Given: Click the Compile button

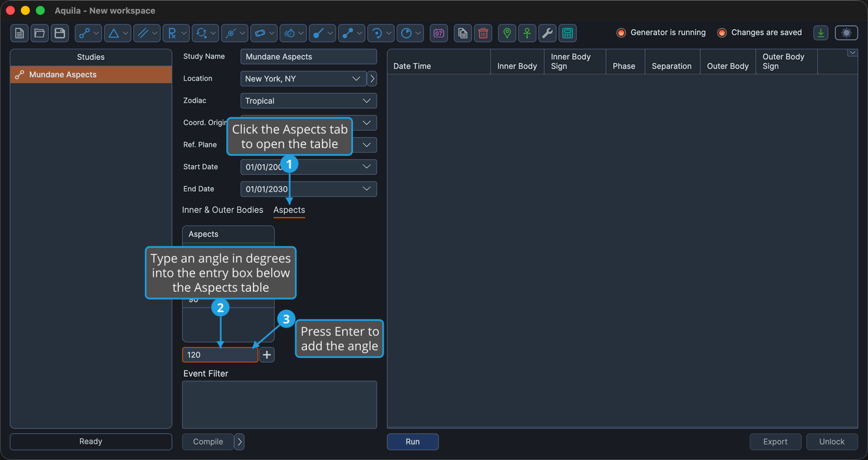Looking at the screenshot, I should 208,442.
